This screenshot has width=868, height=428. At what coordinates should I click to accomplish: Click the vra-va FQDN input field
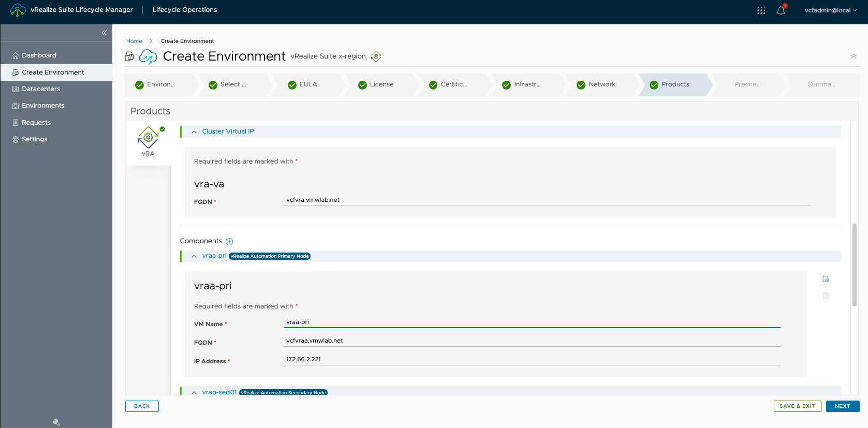[547, 200]
